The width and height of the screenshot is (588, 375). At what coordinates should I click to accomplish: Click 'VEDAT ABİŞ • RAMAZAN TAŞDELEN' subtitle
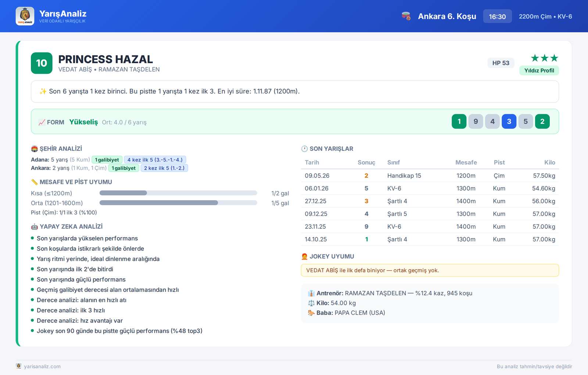(109, 69)
